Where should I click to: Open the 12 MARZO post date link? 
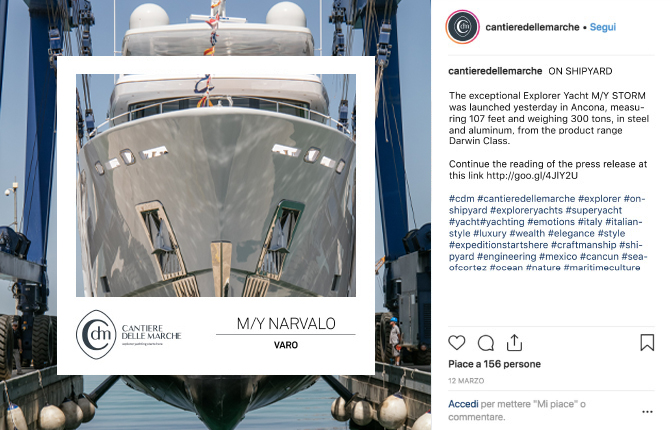coord(466,381)
